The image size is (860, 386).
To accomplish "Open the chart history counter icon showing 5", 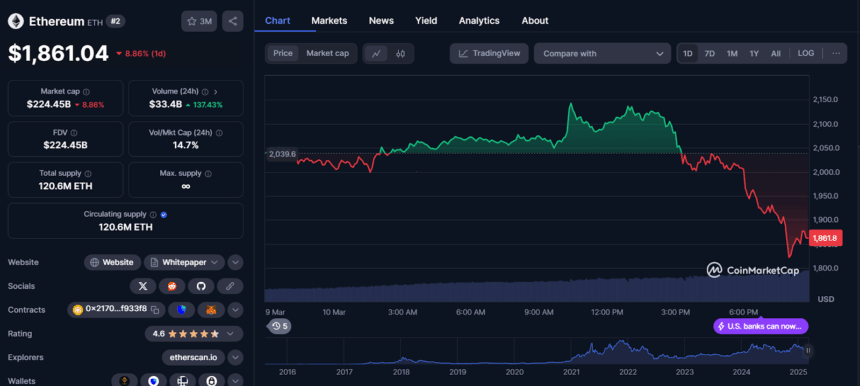I will (280, 326).
